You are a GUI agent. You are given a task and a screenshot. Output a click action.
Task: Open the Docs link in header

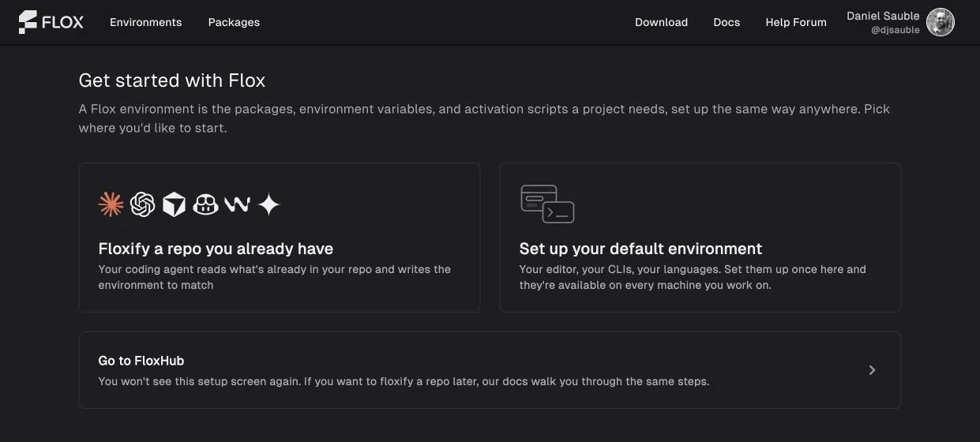(727, 22)
